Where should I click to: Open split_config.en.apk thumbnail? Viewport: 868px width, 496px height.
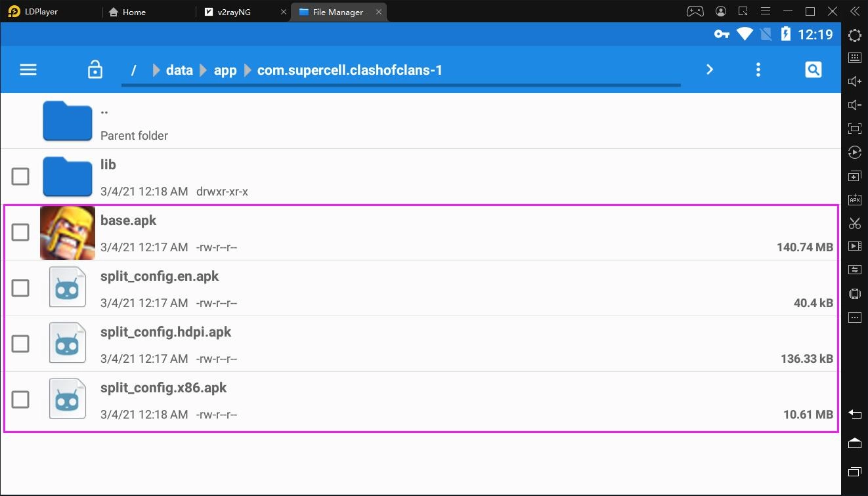[67, 287]
